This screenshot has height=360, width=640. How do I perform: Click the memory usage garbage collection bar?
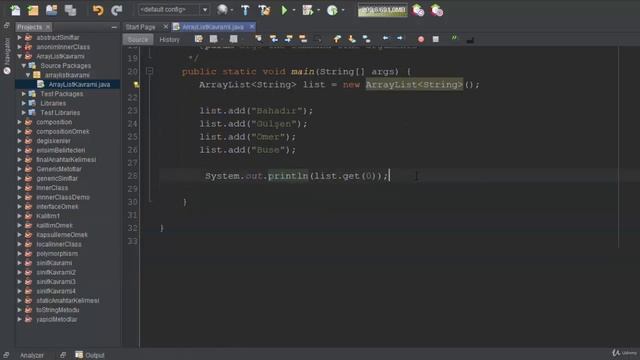click(382, 10)
